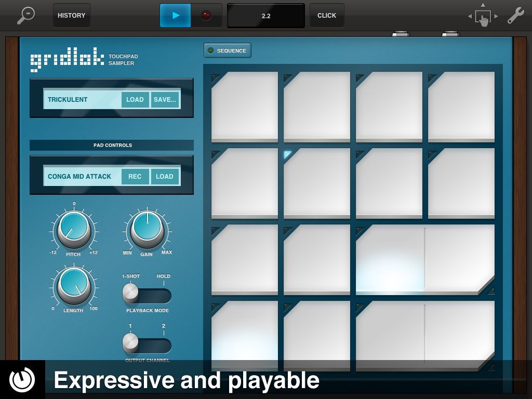Open the HISTORY panel
The image size is (532, 399).
[x=72, y=15]
